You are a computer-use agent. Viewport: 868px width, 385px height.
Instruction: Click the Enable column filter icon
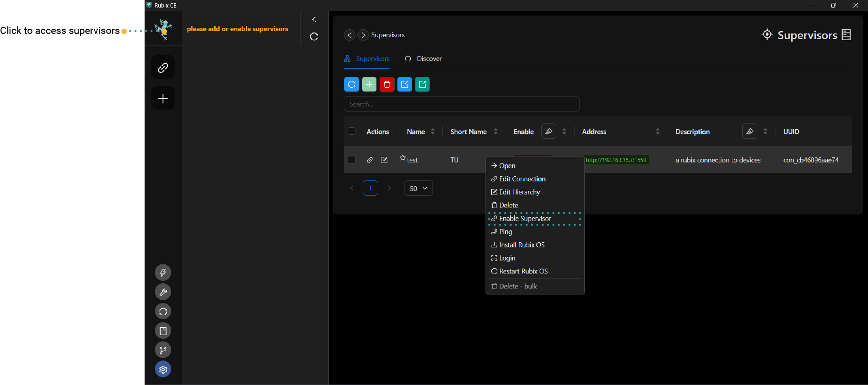pyautogui.click(x=549, y=131)
